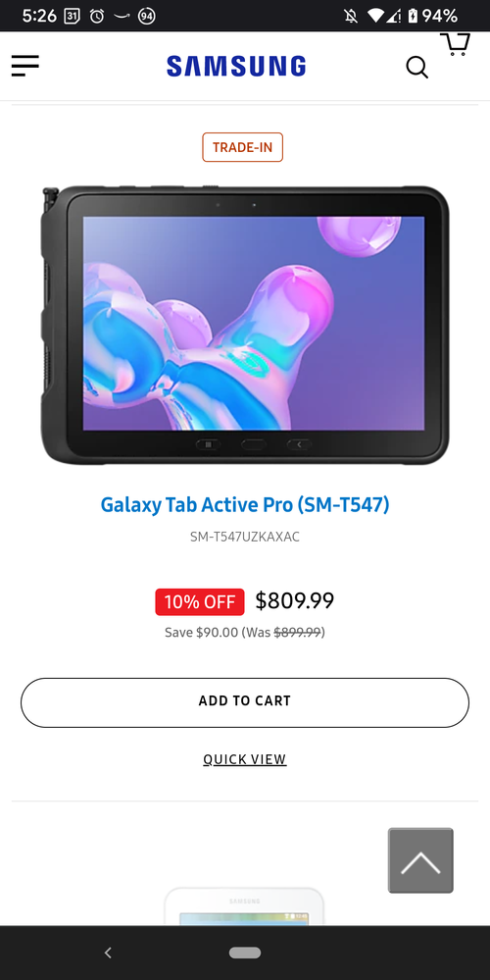Tap the battery indicator icon
Screen dimensions: 490x980
[x=413, y=16]
